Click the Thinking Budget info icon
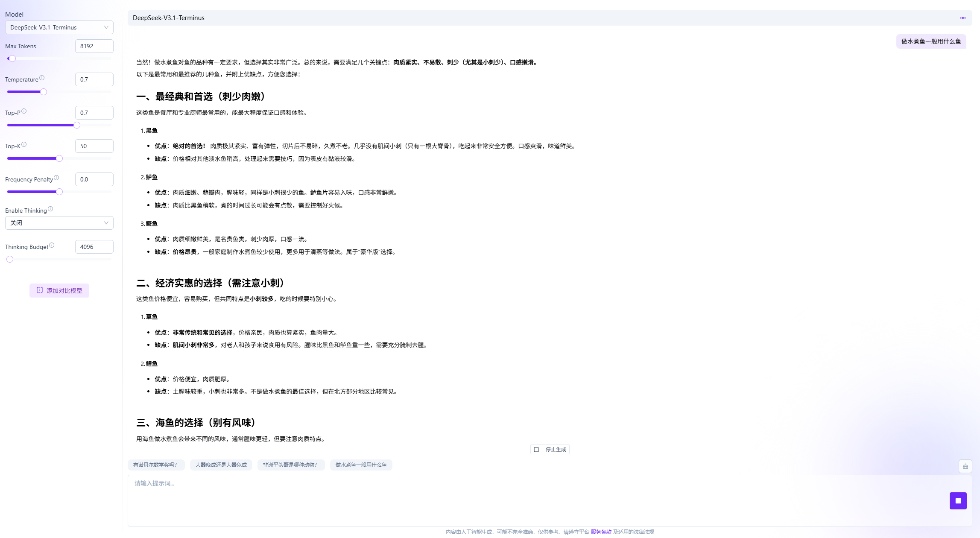The image size is (980, 538). click(52, 246)
